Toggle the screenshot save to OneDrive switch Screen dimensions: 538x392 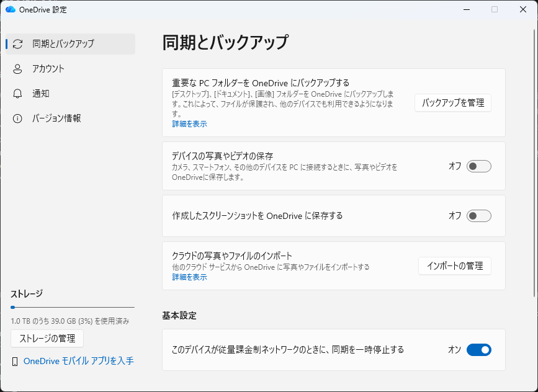pos(478,216)
